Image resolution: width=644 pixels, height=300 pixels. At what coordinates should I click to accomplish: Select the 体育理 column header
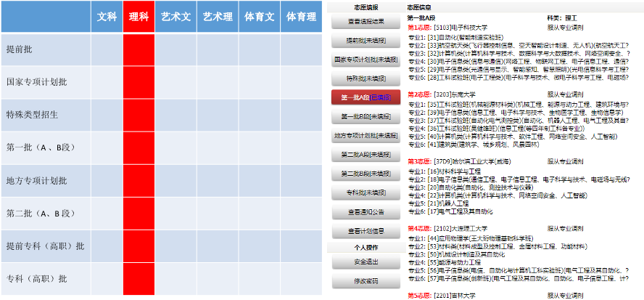[x=302, y=17]
